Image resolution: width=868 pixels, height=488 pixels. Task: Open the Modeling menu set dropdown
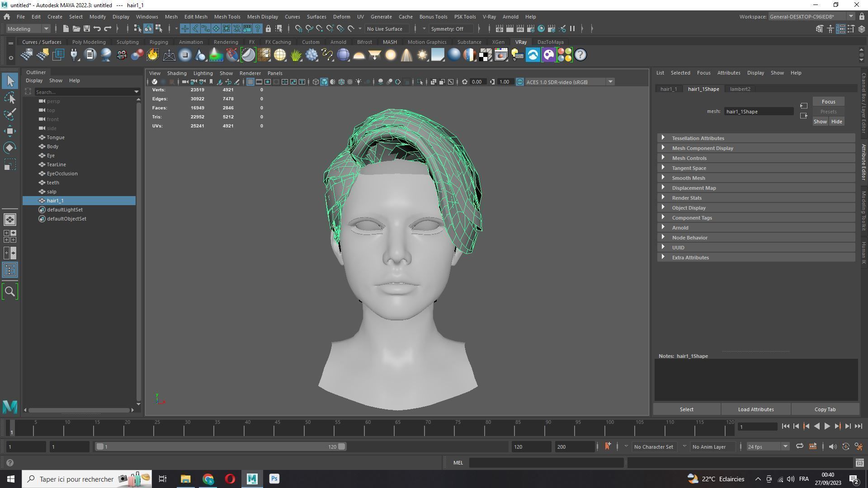click(28, 29)
